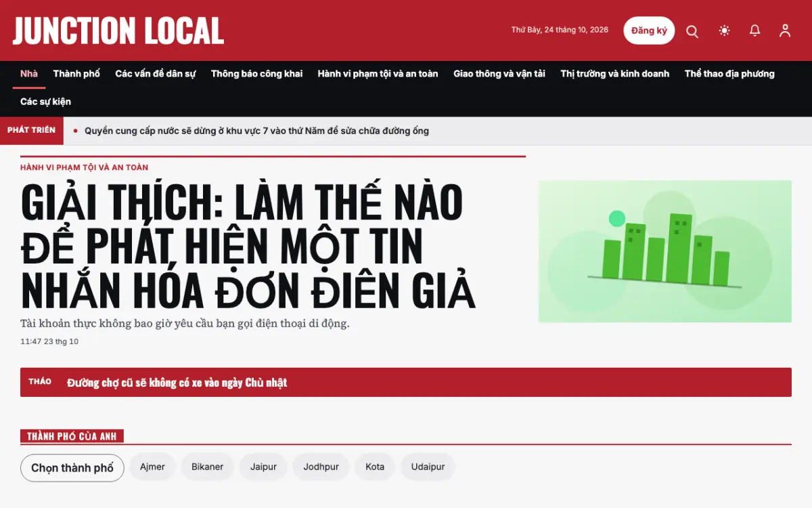812x508 pixels.
Task: Select the Kota city chip
Action: click(x=375, y=467)
